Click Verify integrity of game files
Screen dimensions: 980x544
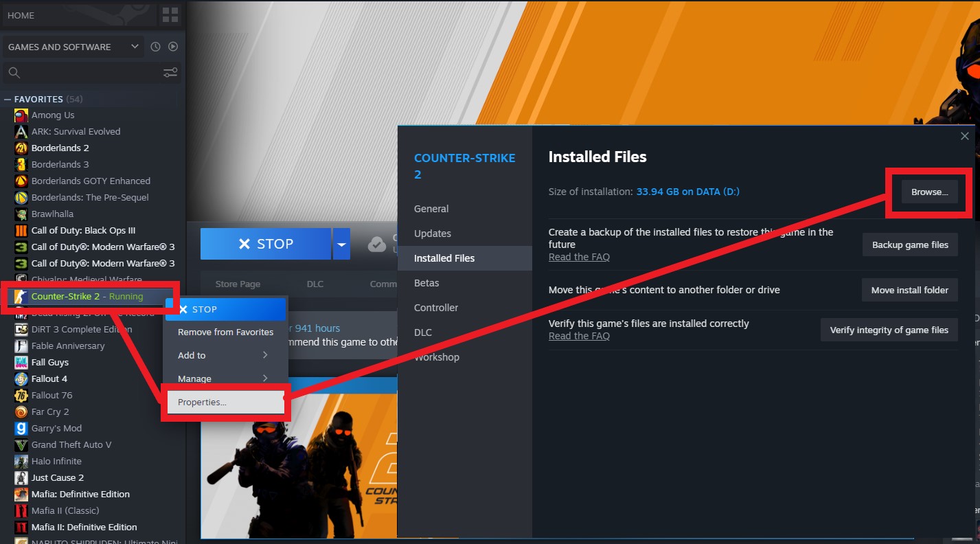[889, 330]
